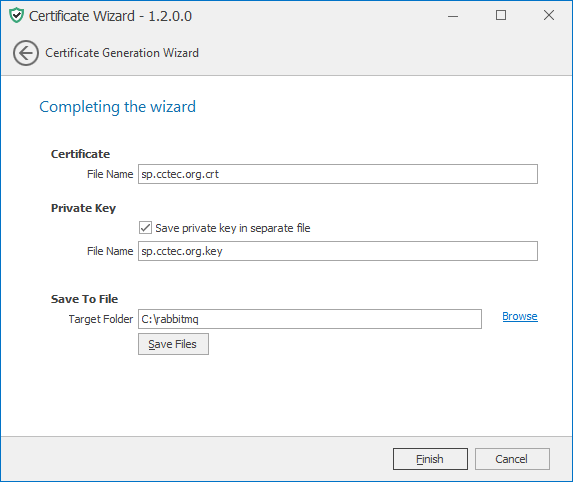Click the 'Certificate Generation Wizard' title text
This screenshot has height=482, width=573.
point(122,53)
